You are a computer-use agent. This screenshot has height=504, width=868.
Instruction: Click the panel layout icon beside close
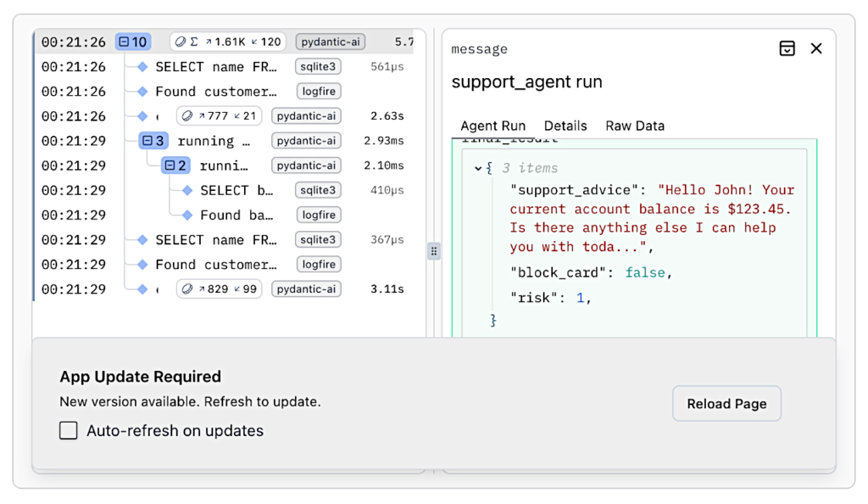pos(787,48)
